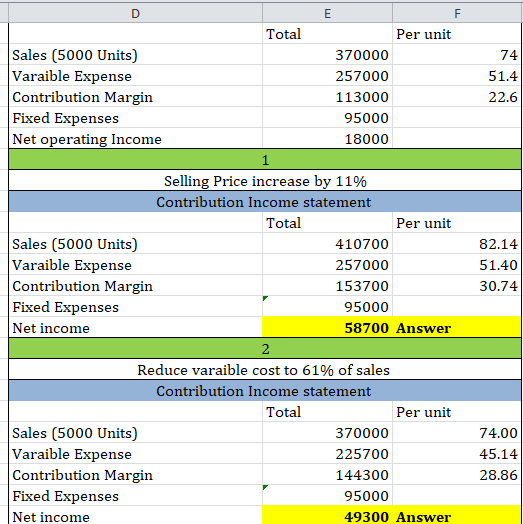Click the Contribution Income statement header below the 11% row
The image size is (523, 524).
265,202
